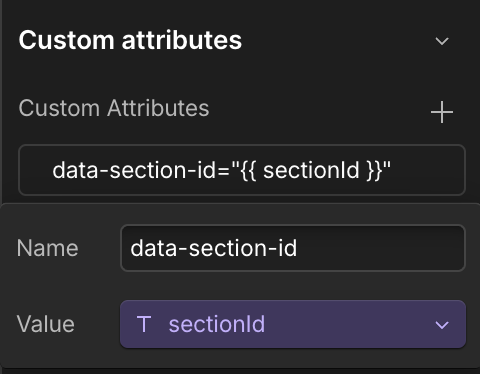Click the panel's left border divider
The width and height of the screenshot is (480, 374).
(x=1, y=100)
